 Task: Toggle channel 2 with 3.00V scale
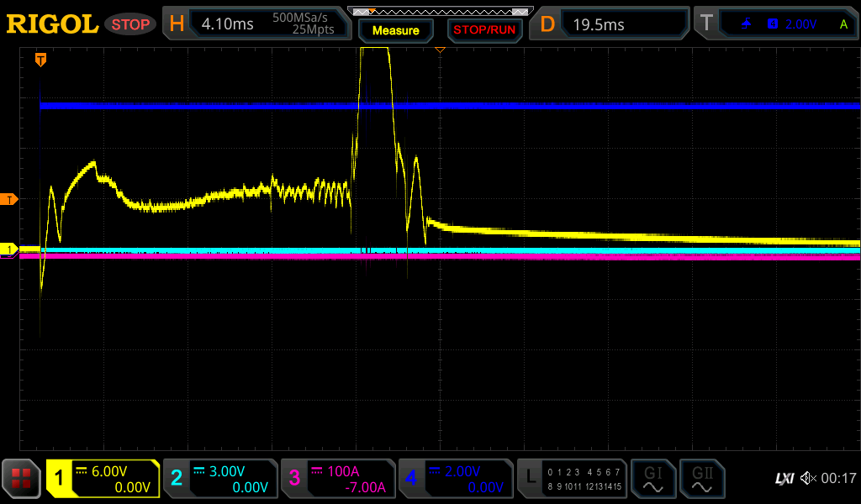[x=219, y=479]
